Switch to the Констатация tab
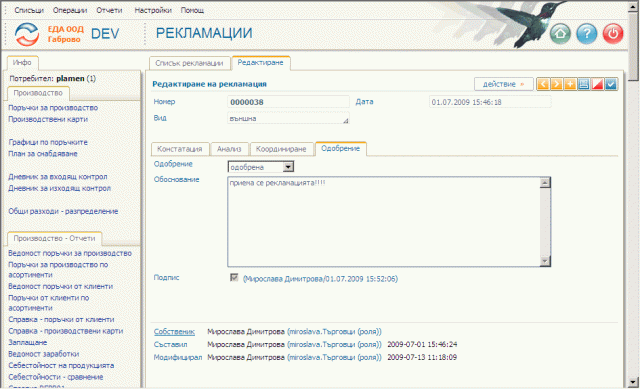The height and width of the screenshot is (389, 640). click(x=180, y=149)
